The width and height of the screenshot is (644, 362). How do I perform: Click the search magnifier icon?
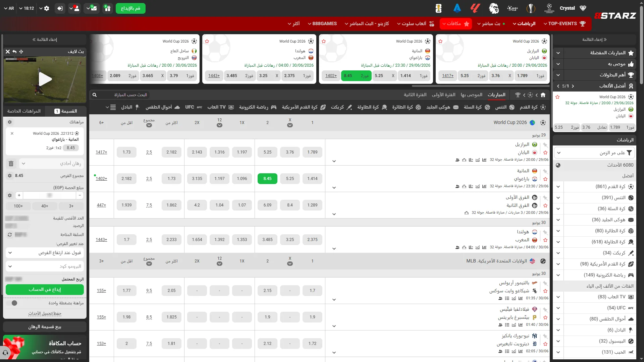(x=95, y=95)
